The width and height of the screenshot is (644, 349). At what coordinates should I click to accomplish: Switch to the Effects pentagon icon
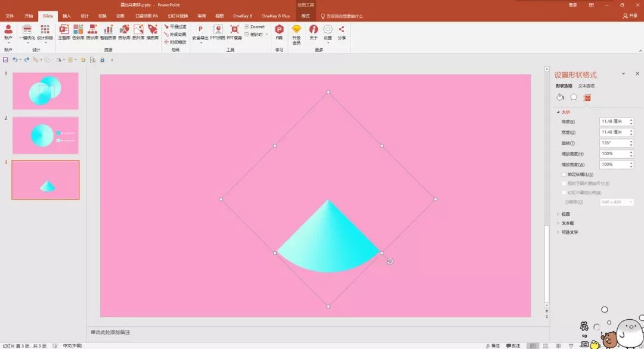[574, 97]
